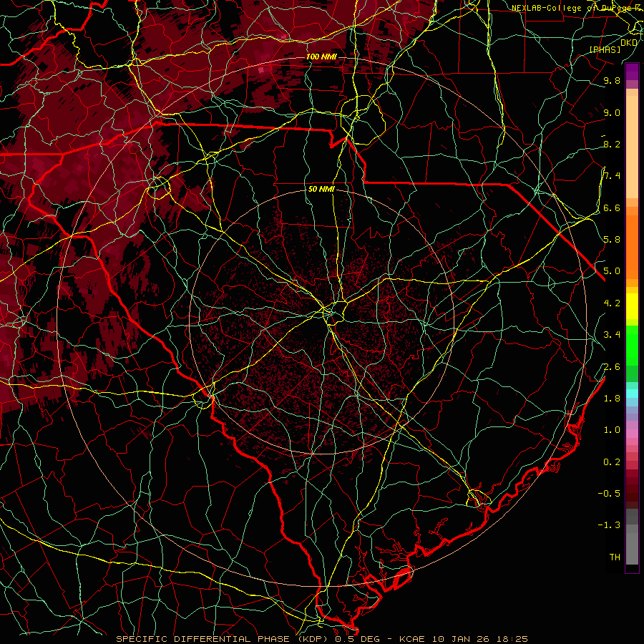
Task: Click the 1.0 value on the scale
Action: pyautogui.click(x=612, y=430)
